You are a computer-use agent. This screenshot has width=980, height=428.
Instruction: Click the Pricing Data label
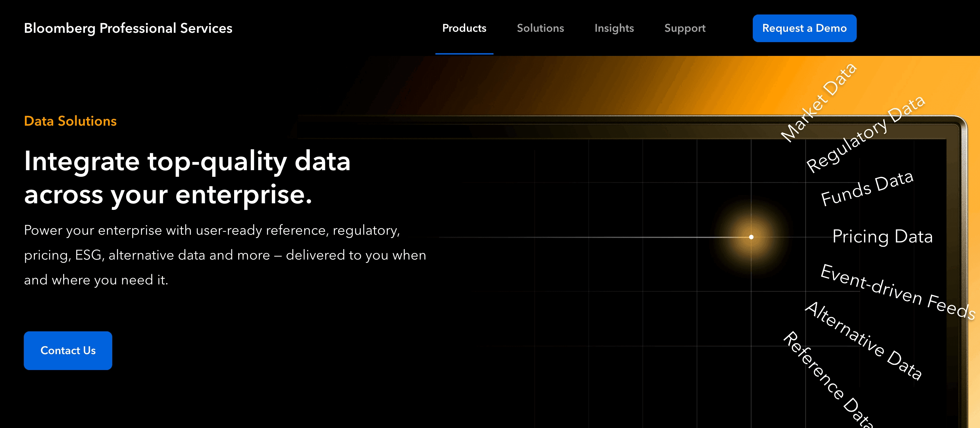click(x=883, y=236)
